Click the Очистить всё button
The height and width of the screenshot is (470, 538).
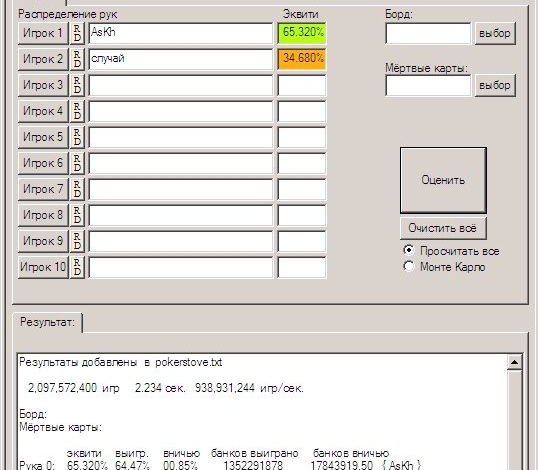(443, 228)
